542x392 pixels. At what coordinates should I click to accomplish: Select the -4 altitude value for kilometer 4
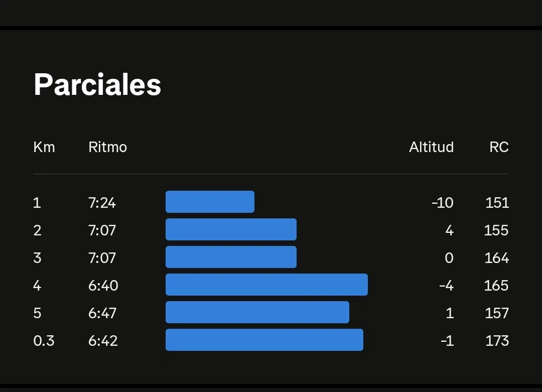[446, 286]
